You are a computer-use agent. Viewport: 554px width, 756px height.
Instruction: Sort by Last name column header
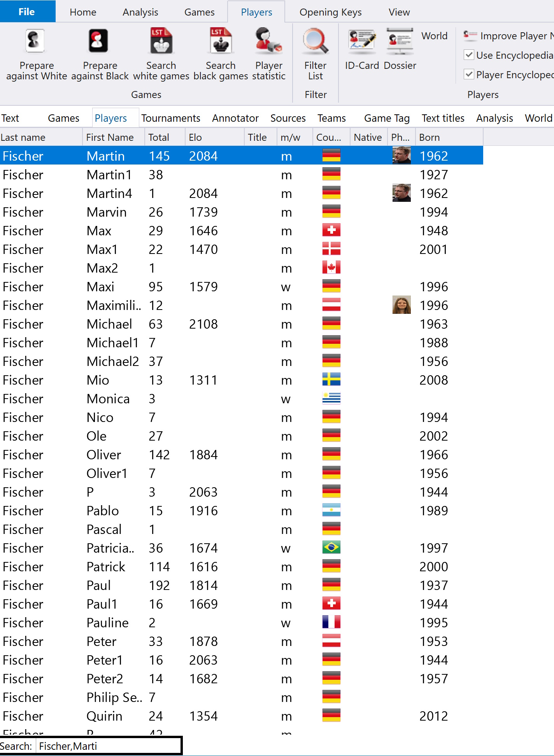click(41, 137)
